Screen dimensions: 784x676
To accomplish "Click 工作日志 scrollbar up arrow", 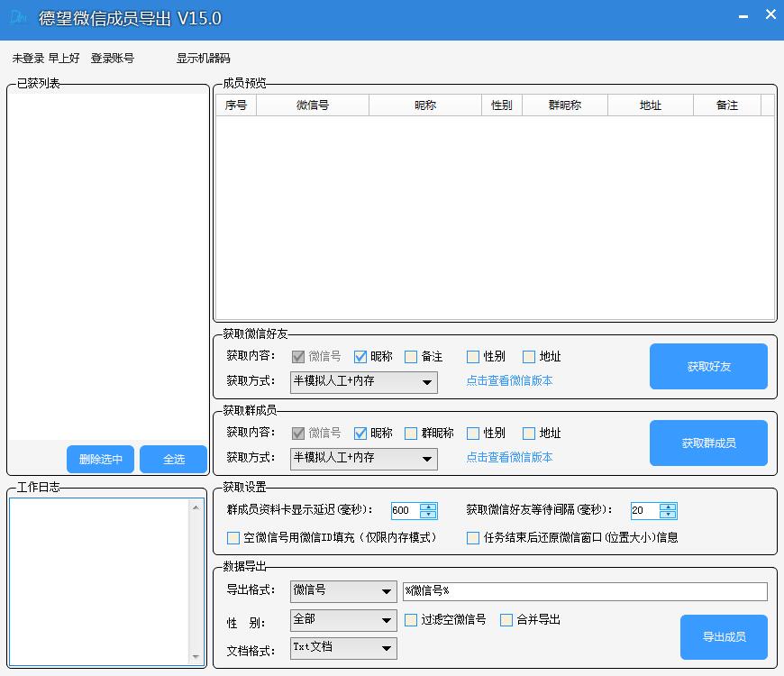I will (196, 507).
